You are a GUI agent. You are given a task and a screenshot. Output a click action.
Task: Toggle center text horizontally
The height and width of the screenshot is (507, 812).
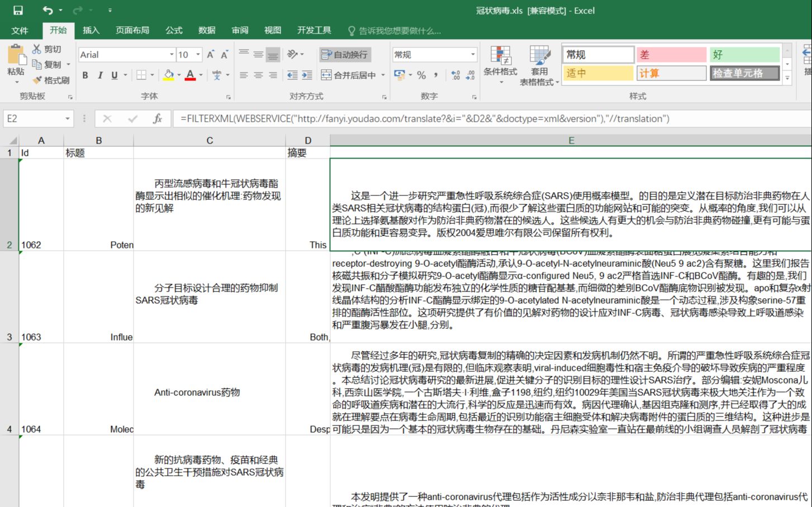point(258,75)
